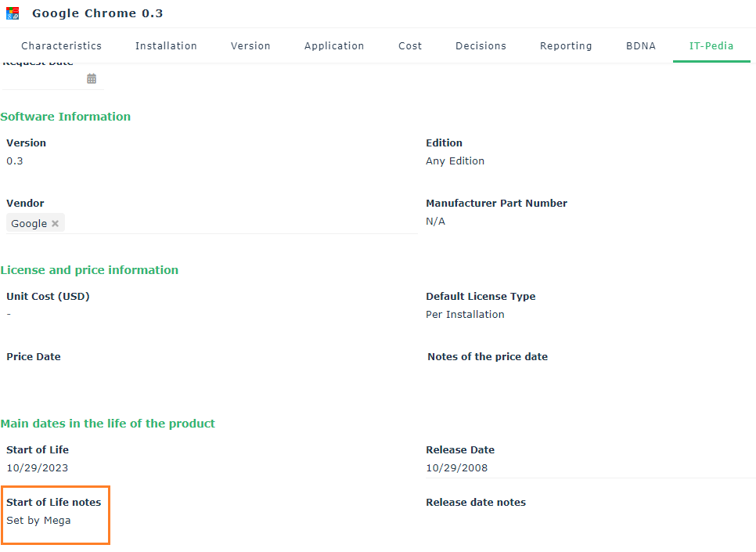Click the License and price information heading
The height and width of the screenshot is (552, 756).
(x=89, y=270)
